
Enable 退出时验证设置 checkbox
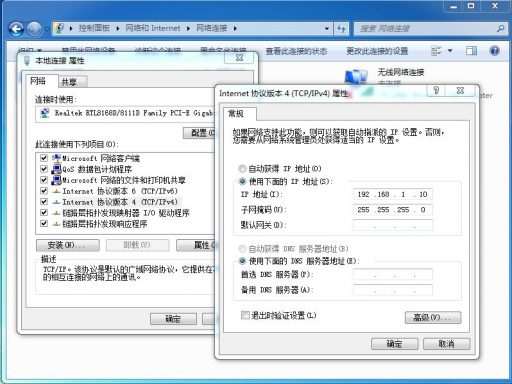tap(245, 315)
